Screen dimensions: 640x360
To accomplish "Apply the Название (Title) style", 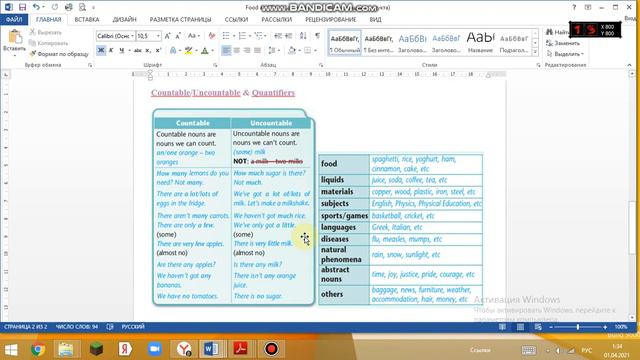I will 480,42.
